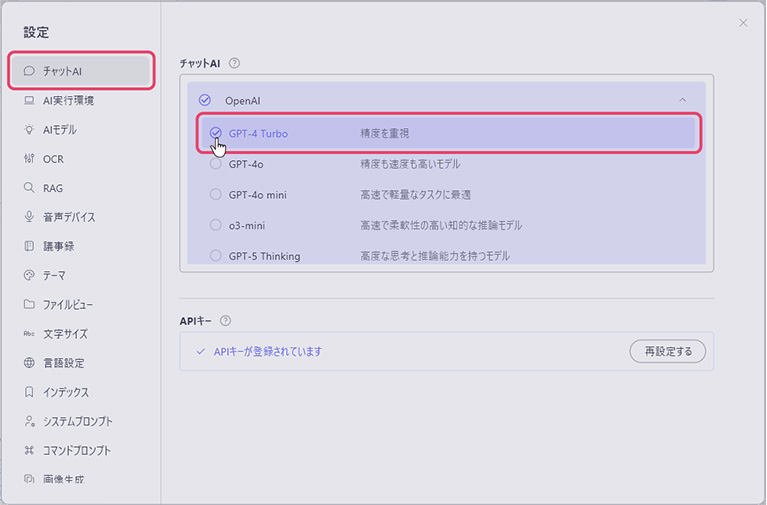Close the 設定 dialog with X

[743, 23]
